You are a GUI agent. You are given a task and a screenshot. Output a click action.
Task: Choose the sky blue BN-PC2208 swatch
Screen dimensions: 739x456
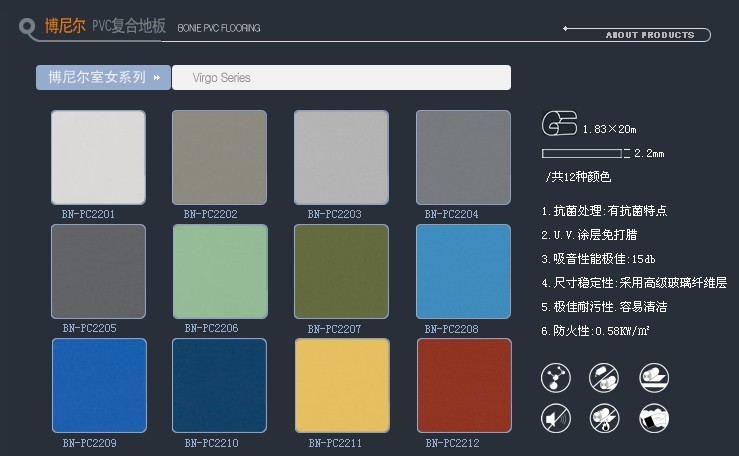tap(463, 271)
